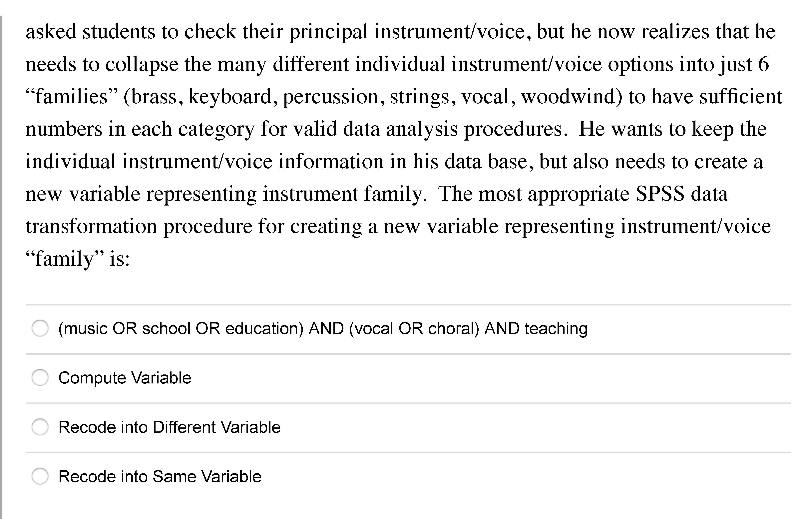Pick the radio button for Boolean search answer
This screenshot has width=812, height=519.
click(x=40, y=328)
